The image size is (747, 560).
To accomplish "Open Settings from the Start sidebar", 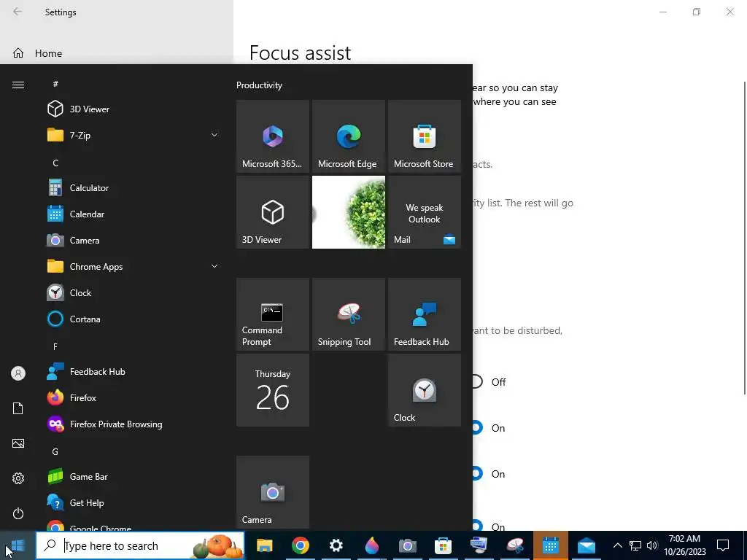I will pos(18,478).
